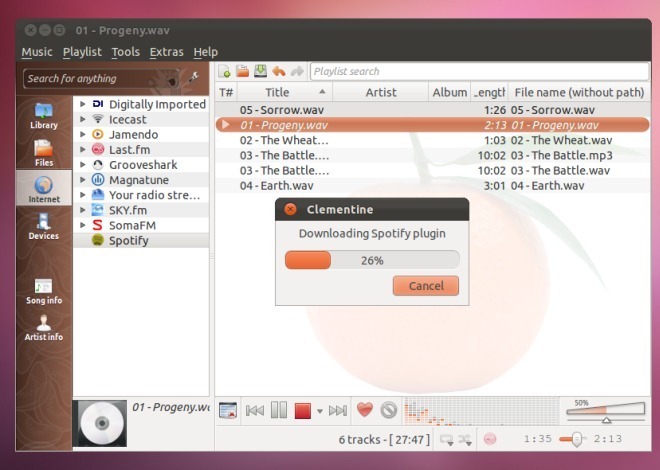Select the 04 - Earth.wav track row
The height and width of the screenshot is (470, 660).
pyautogui.click(x=432, y=186)
